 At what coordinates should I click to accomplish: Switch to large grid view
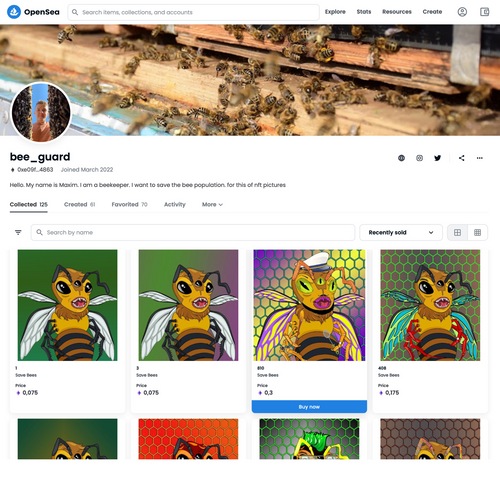(457, 232)
